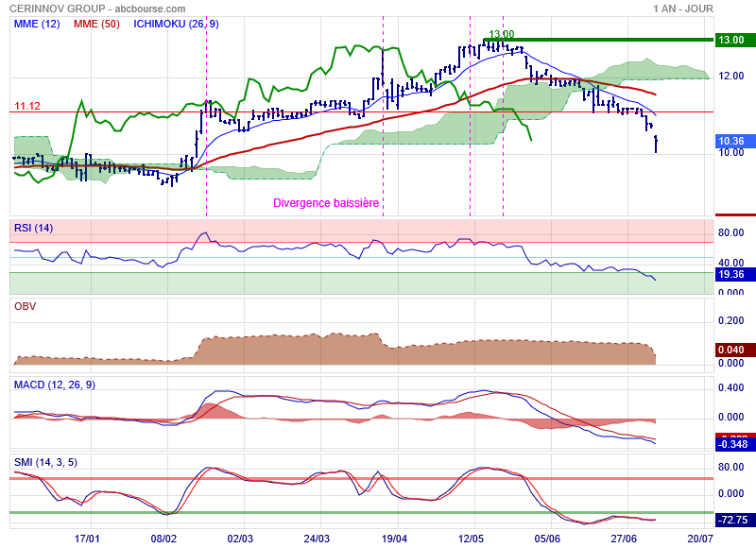Image resolution: width=756 pixels, height=548 pixels.
Task: Select the OBV indicator label
Action: (x=26, y=306)
